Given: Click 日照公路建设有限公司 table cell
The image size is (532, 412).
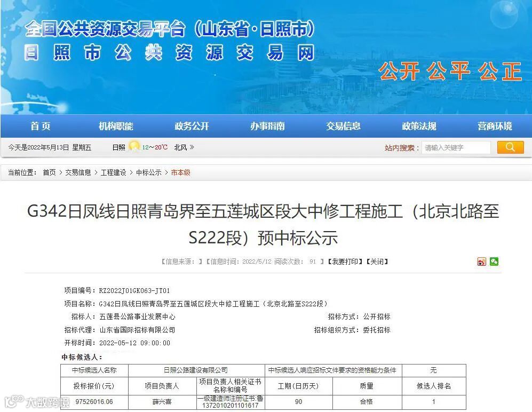Looking at the screenshot, I should click(196, 370).
